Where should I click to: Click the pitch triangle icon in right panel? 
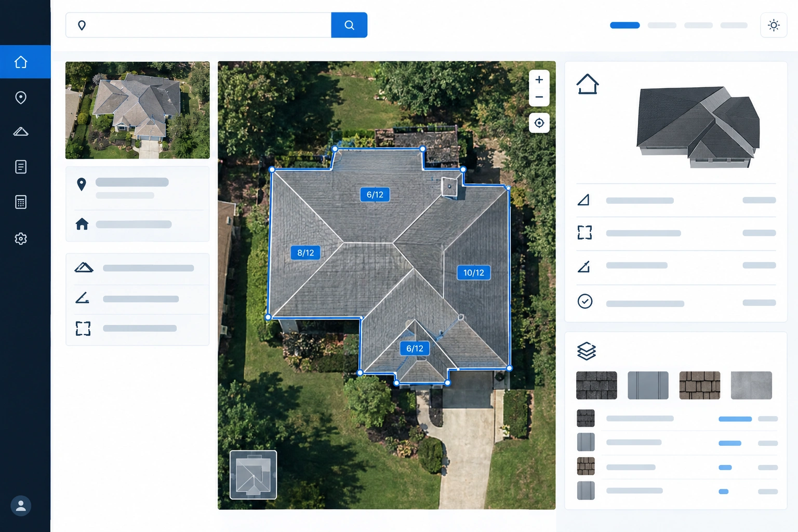(x=584, y=200)
